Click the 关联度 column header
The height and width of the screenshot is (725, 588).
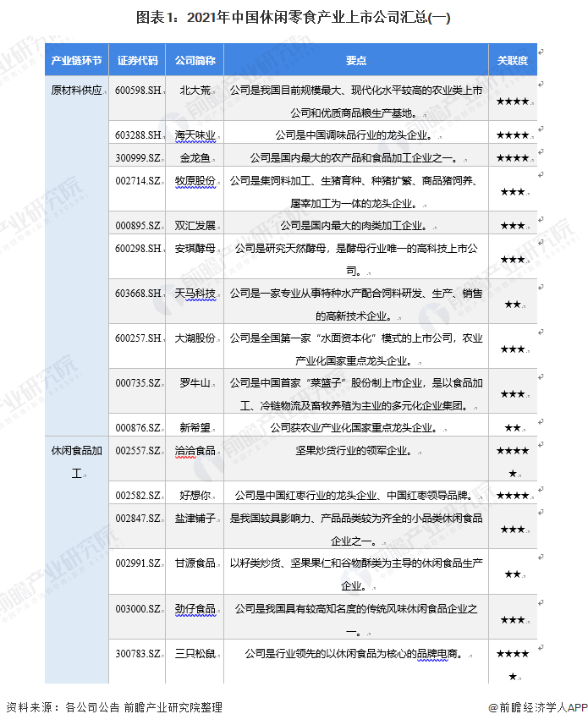point(512,60)
